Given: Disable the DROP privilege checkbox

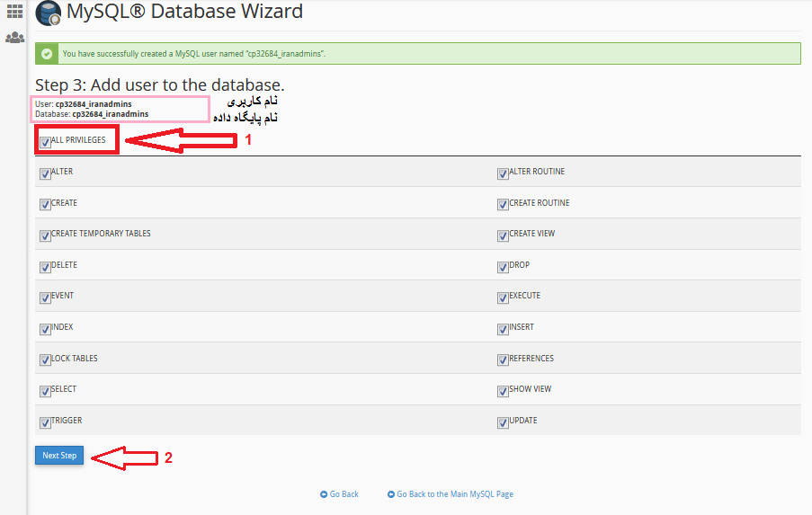Looking at the screenshot, I should (503, 267).
